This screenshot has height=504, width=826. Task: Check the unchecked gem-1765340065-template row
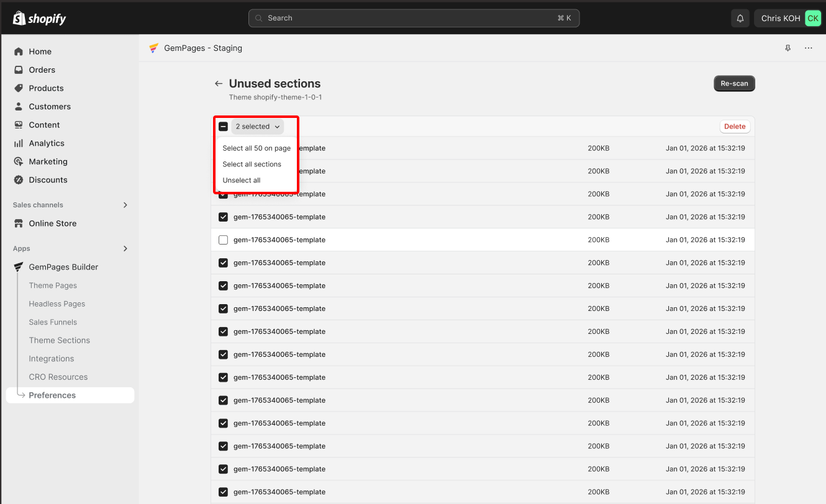[x=223, y=240]
